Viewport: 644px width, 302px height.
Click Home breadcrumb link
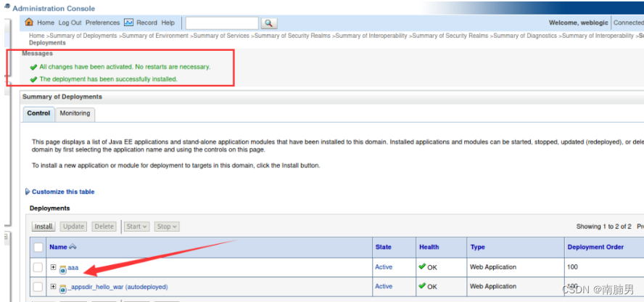tap(36, 36)
